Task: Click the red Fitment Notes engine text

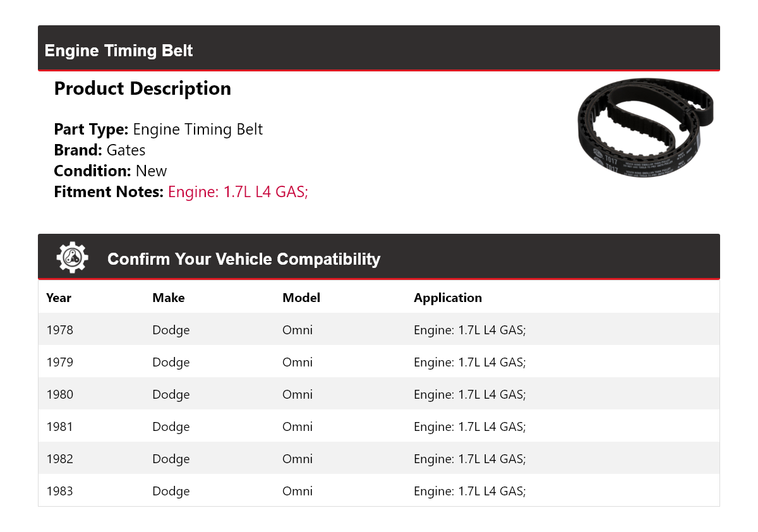Action: point(238,191)
